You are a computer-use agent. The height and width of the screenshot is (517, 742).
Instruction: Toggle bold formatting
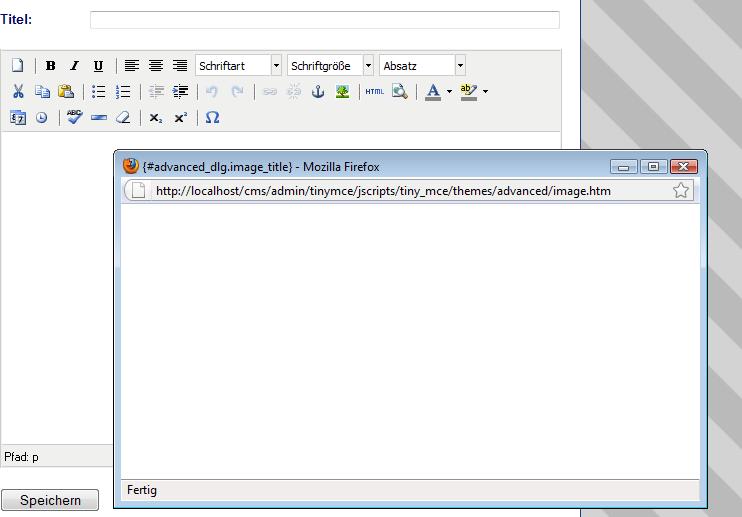tap(50, 66)
